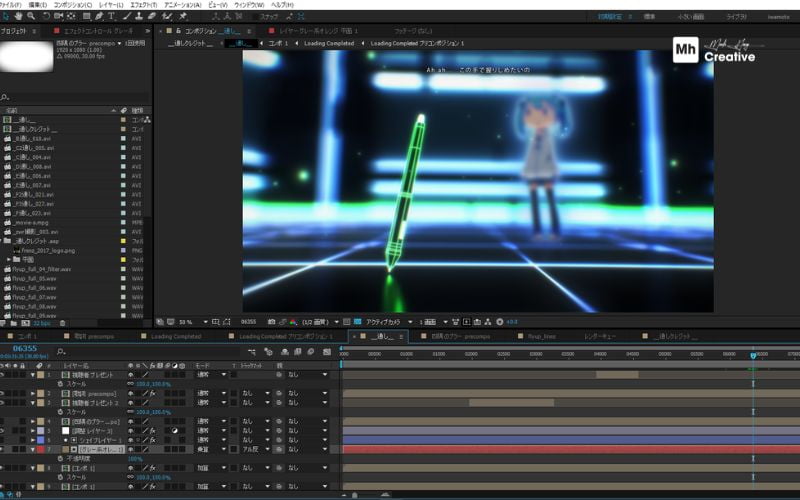800x500 pixels.
Task: Open the Graph Editor in timeline
Action: (327, 352)
